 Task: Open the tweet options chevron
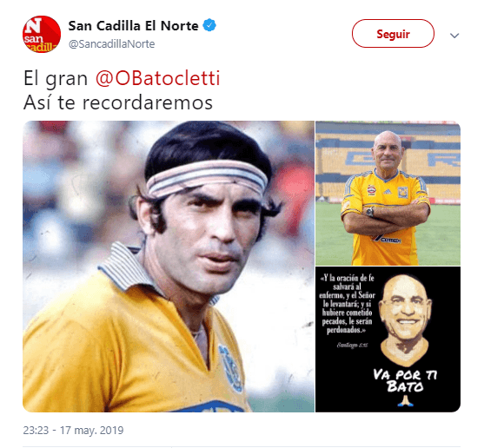454,36
